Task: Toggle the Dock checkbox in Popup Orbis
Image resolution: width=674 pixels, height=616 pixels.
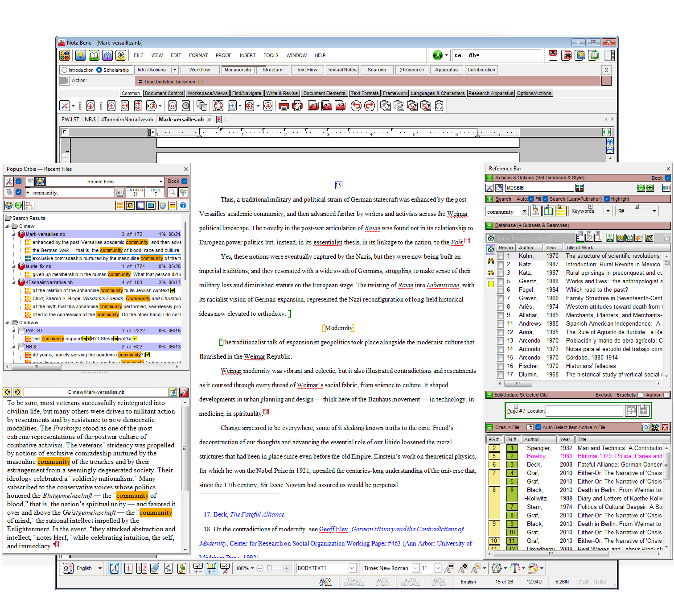Action: coord(185,181)
